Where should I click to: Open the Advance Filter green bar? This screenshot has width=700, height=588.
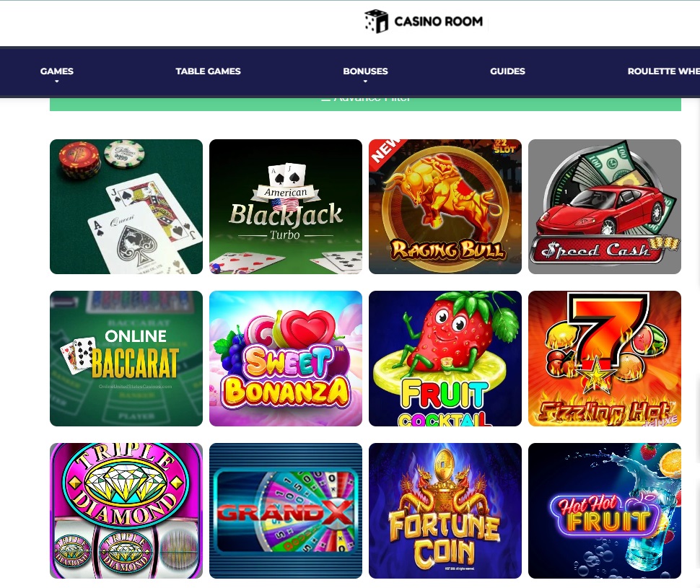point(365,104)
